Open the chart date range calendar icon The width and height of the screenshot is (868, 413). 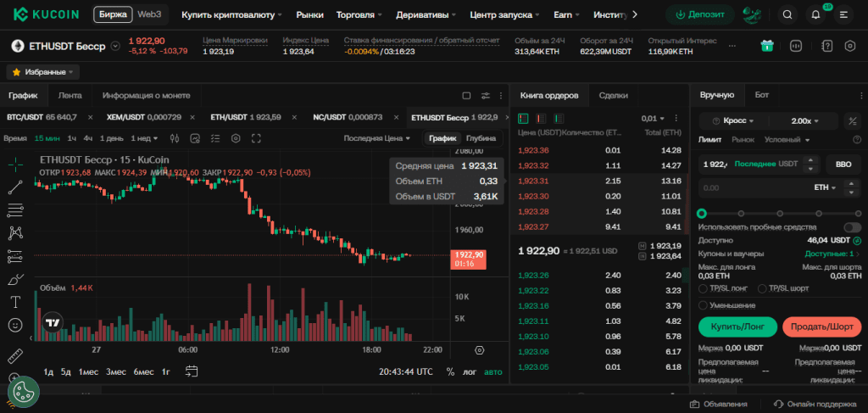tap(192, 371)
